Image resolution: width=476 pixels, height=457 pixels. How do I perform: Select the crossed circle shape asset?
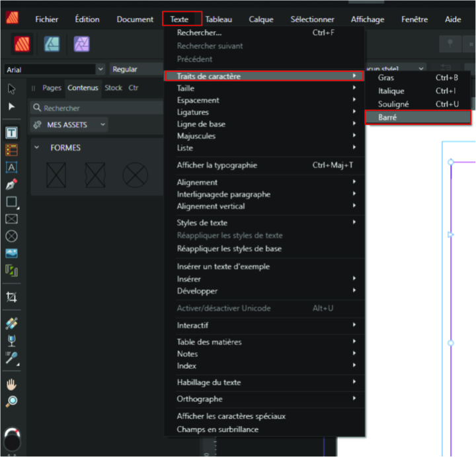click(x=135, y=175)
